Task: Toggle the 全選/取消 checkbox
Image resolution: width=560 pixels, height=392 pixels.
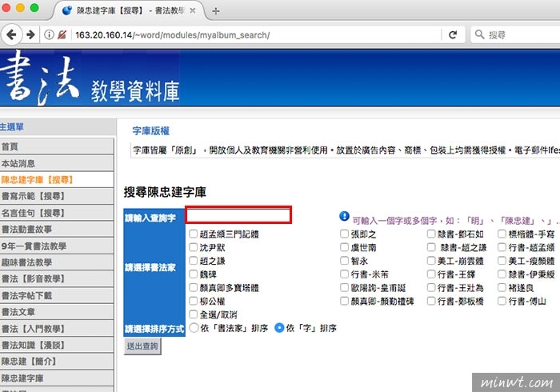Action: 194,314
